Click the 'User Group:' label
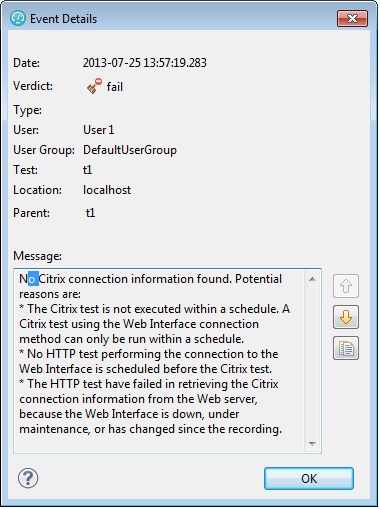The height and width of the screenshot is (509, 380). point(44,150)
